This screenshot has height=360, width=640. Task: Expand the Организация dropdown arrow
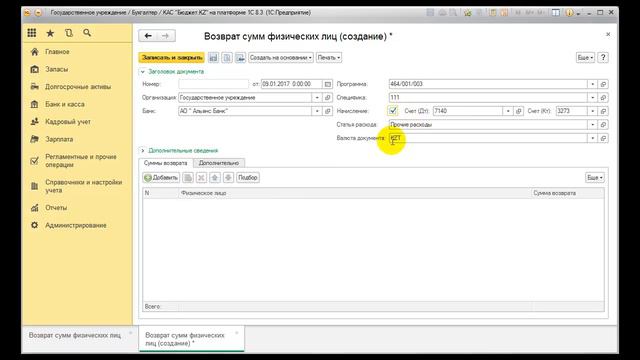pyautogui.click(x=317, y=98)
